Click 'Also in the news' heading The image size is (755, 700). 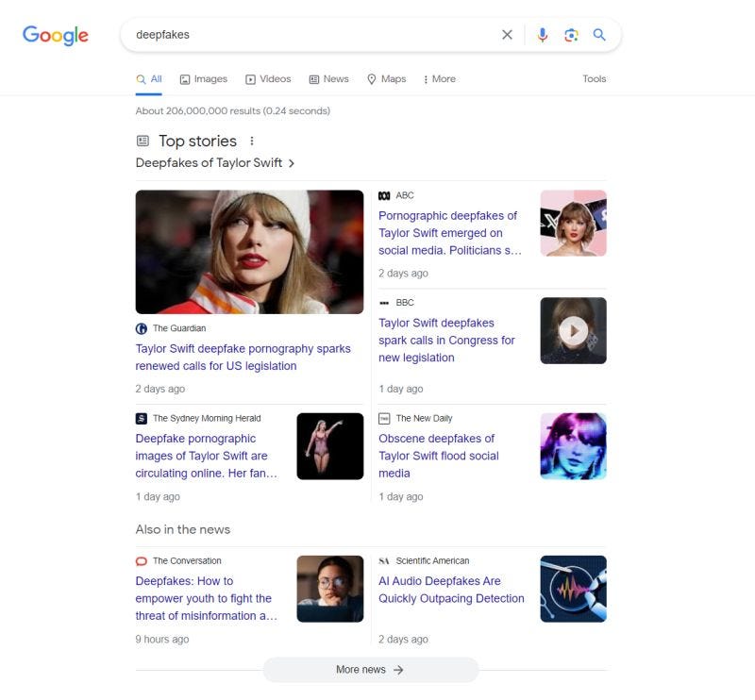(x=183, y=529)
